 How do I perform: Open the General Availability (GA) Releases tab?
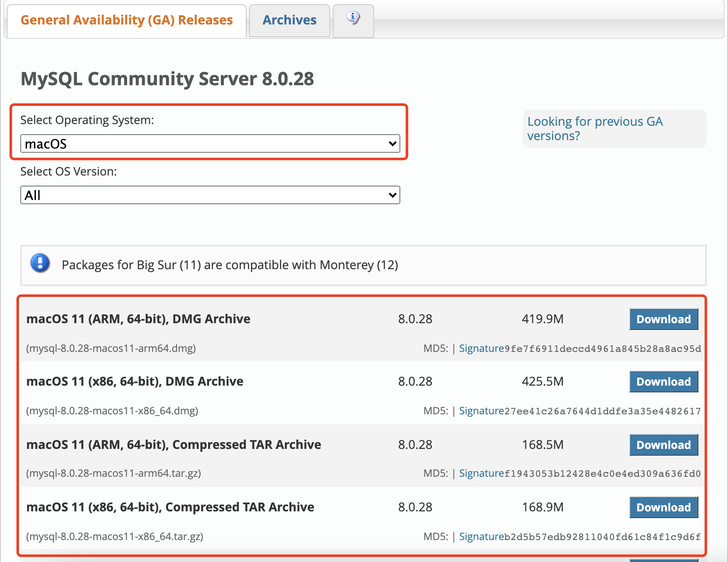pos(127,20)
